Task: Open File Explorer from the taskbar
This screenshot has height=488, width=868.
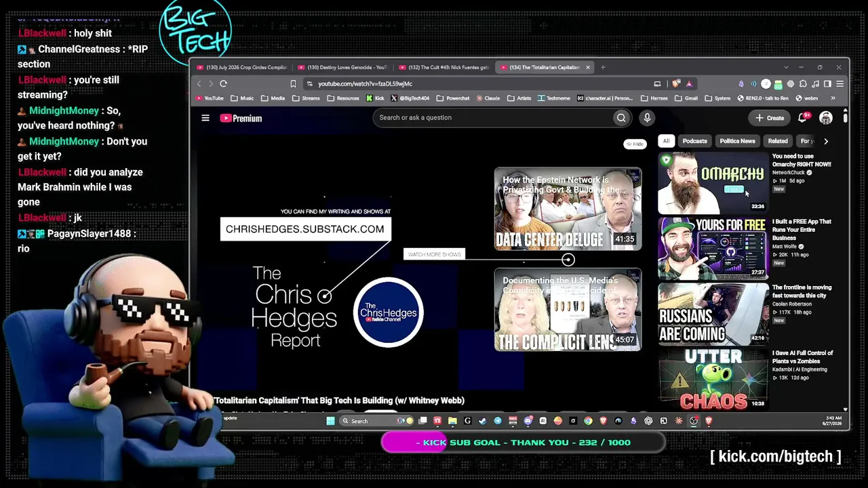Action: (x=452, y=421)
